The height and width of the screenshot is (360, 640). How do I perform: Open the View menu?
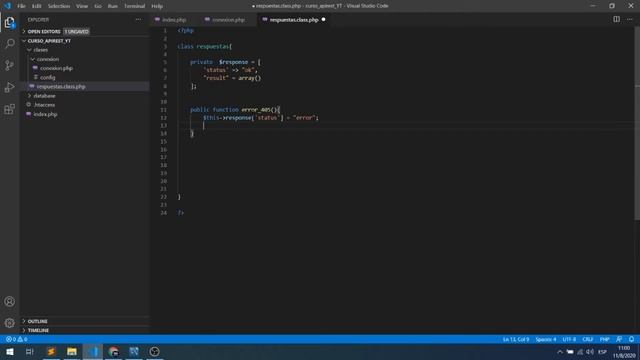[82, 6]
